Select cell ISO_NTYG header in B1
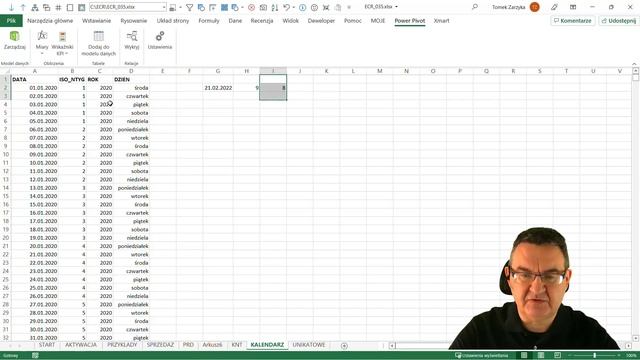This screenshot has width=640, height=360. [x=72, y=80]
